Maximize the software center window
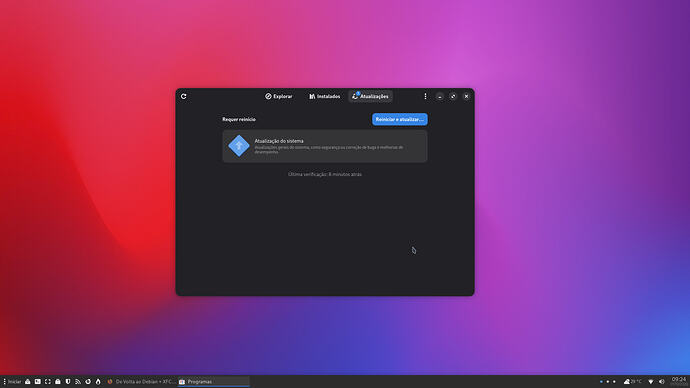 coord(453,96)
